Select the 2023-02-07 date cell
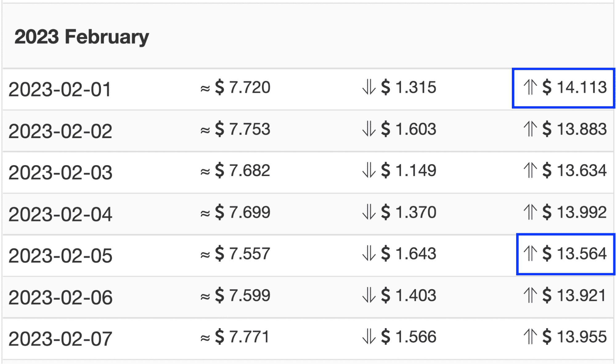Screen dimensions: 616x364 (60, 339)
